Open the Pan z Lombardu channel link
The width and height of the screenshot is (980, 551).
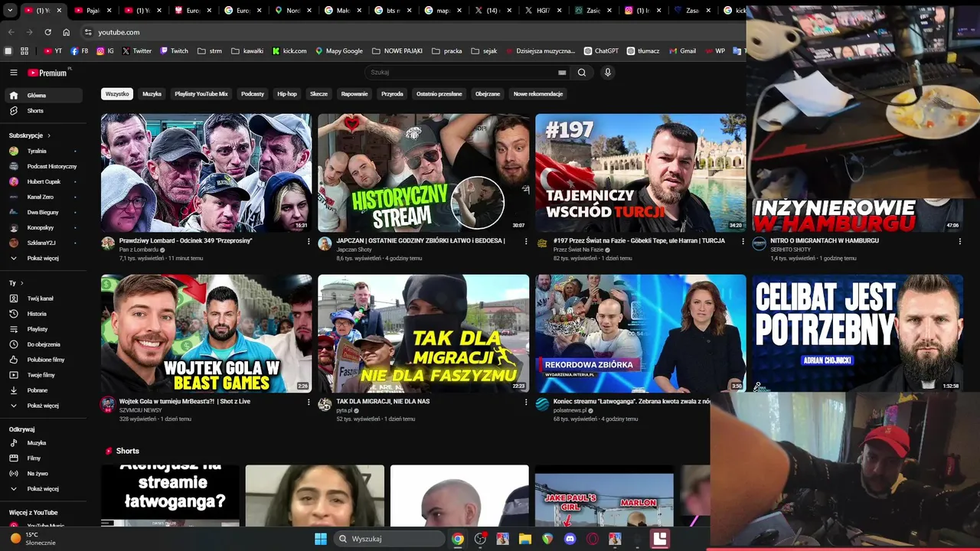[139, 249]
